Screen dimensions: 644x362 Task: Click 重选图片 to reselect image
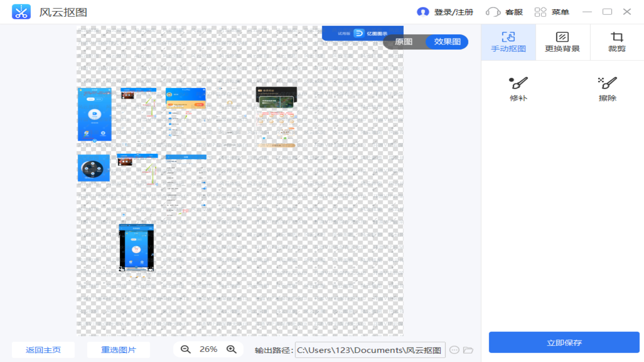(x=118, y=349)
